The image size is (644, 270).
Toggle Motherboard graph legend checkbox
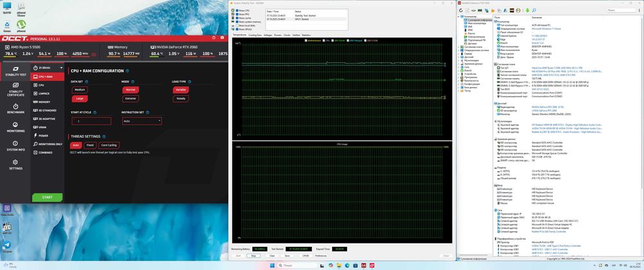click(306, 41)
